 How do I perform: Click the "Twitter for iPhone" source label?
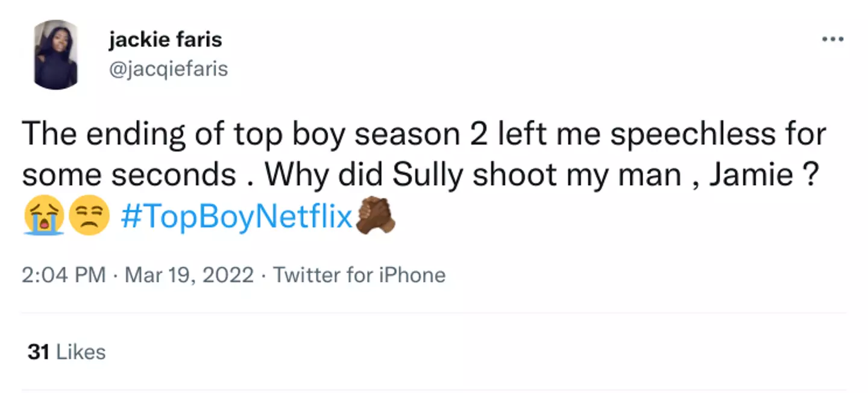(359, 275)
